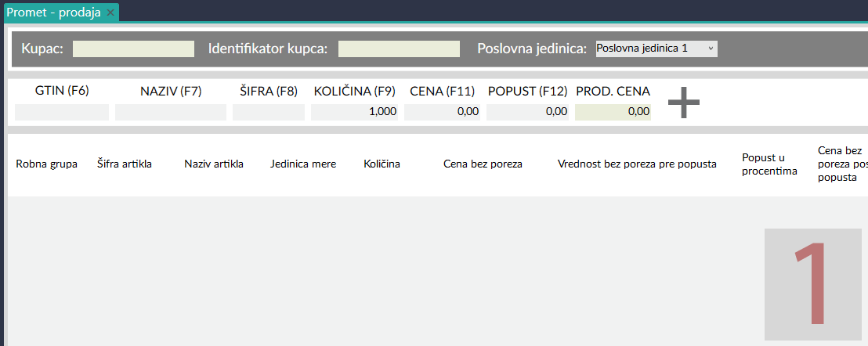Click the GTIN (F6) input field
This screenshot has height=346, width=868.
pos(62,112)
